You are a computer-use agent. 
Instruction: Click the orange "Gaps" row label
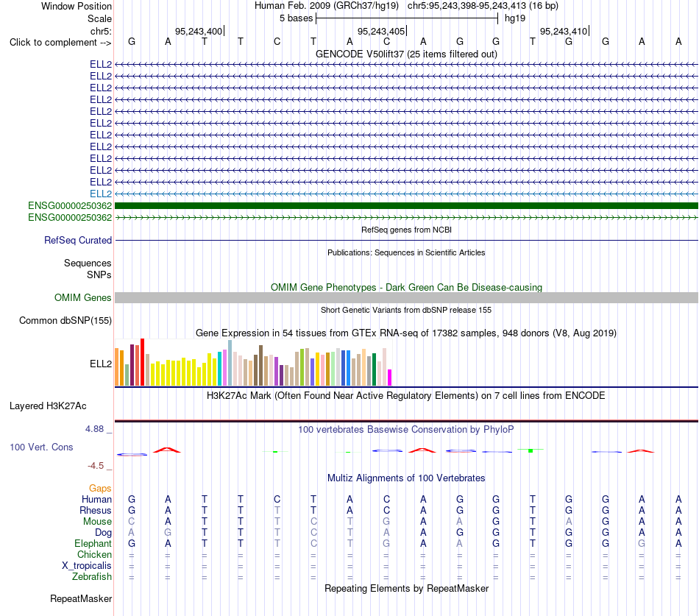point(100,489)
